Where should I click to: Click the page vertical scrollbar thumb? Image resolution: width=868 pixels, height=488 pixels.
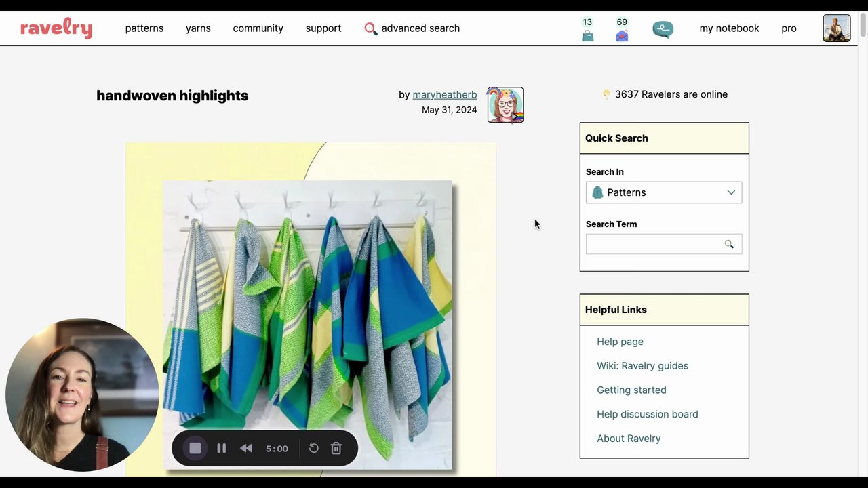tap(863, 24)
